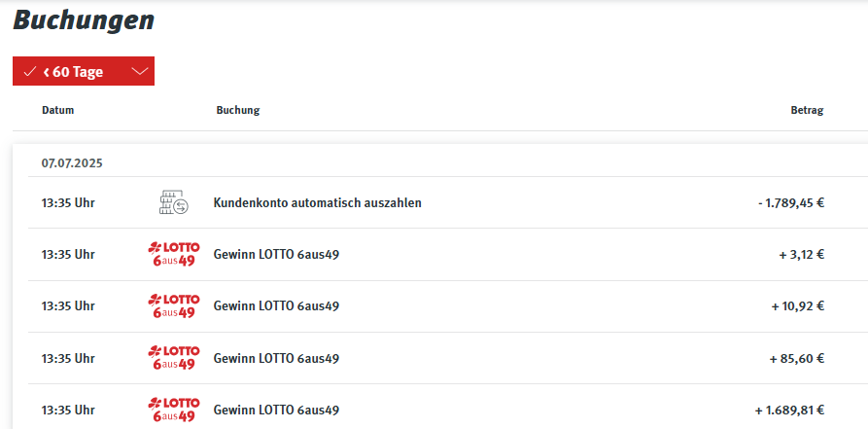Click the checkmark icon in the 60 Tage filter
868x429 pixels.
click(30, 72)
